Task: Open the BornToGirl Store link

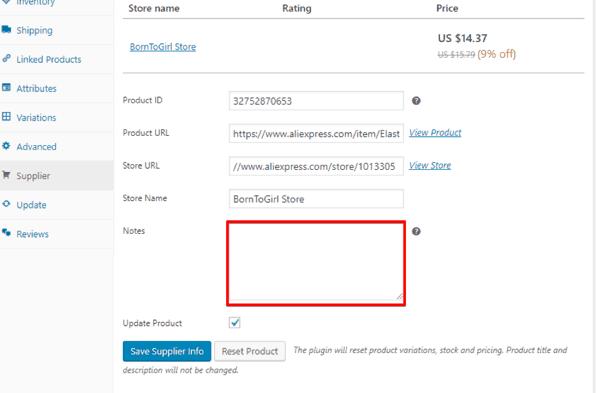Action: tap(163, 47)
